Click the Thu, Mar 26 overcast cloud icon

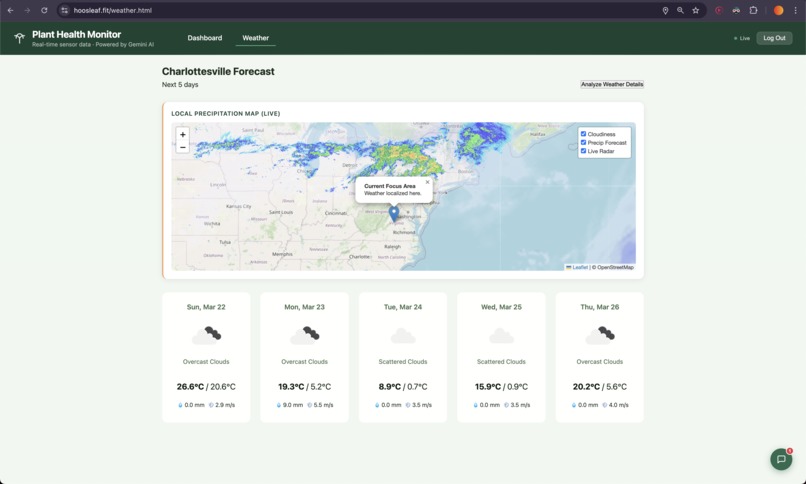pos(599,335)
